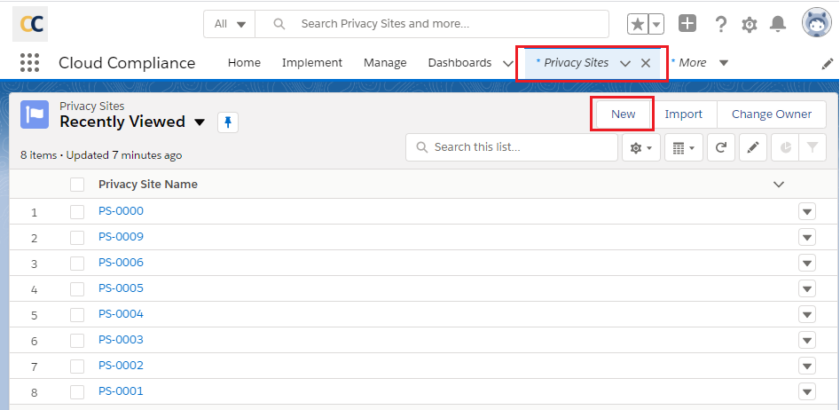The width and height of the screenshot is (840, 410).
Task: Open the search scope All dropdown
Action: click(x=229, y=24)
